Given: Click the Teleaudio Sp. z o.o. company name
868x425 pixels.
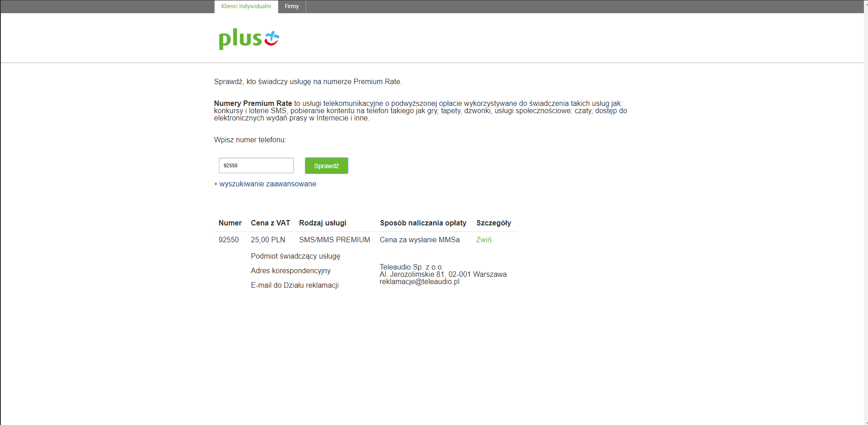Looking at the screenshot, I should [411, 267].
